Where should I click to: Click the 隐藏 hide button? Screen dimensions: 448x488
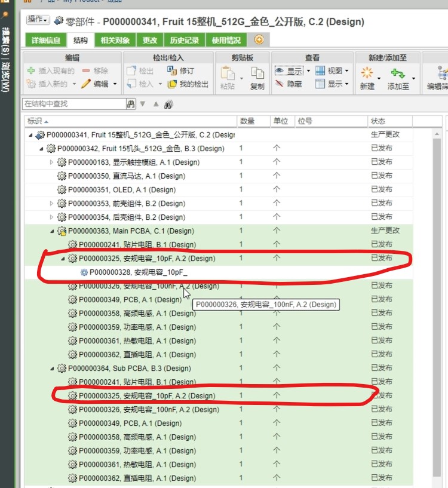pyautogui.click(x=289, y=84)
